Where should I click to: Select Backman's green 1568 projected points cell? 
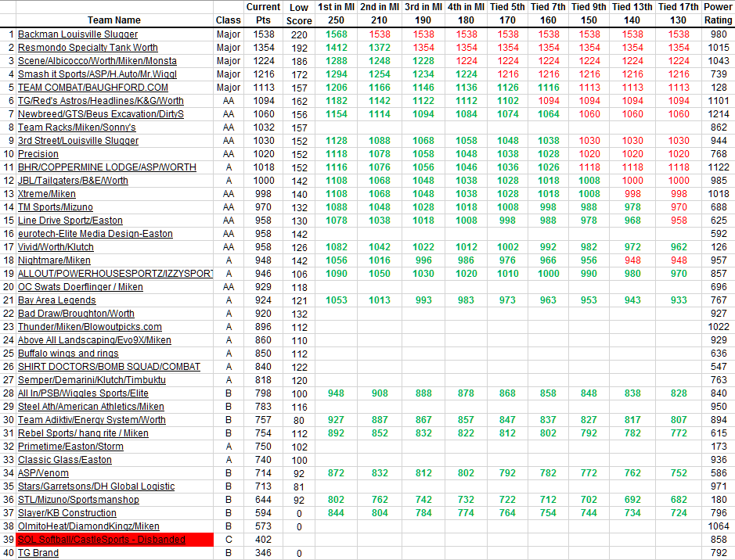(x=336, y=34)
